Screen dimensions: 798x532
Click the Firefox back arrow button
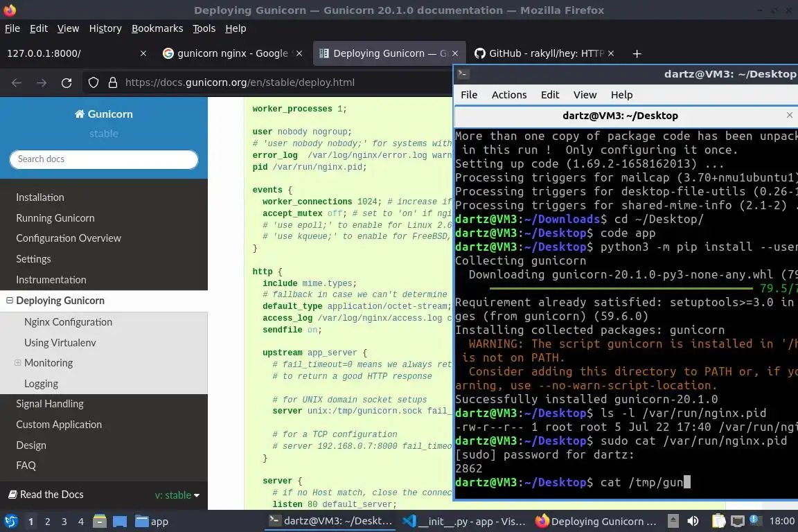pyautogui.click(x=17, y=82)
